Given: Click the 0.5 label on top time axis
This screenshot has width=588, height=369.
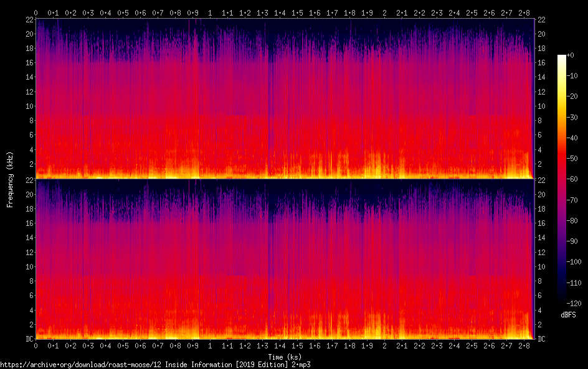Looking at the screenshot, I should [x=123, y=12].
